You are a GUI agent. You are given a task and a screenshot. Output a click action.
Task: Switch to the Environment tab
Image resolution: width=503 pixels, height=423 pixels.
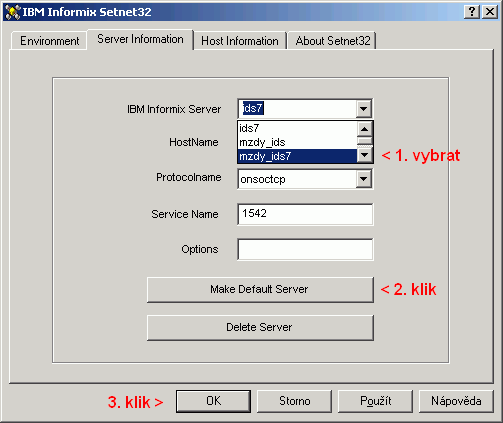point(49,41)
